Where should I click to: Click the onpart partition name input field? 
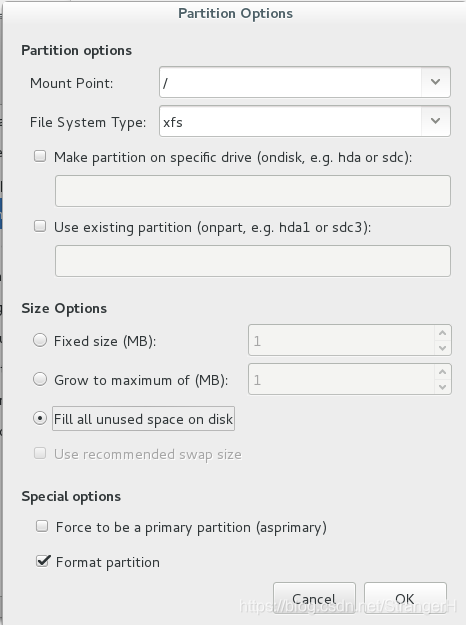click(253, 261)
